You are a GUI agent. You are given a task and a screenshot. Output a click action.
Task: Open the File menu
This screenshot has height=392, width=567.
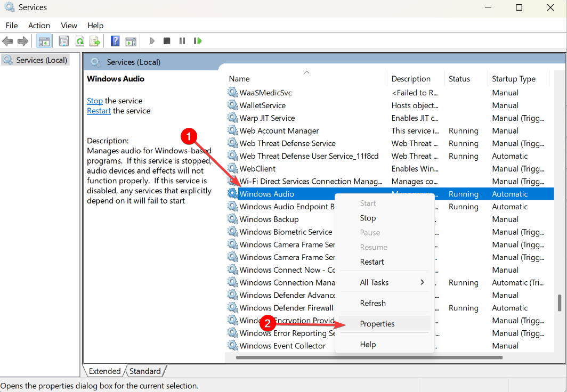coord(12,26)
